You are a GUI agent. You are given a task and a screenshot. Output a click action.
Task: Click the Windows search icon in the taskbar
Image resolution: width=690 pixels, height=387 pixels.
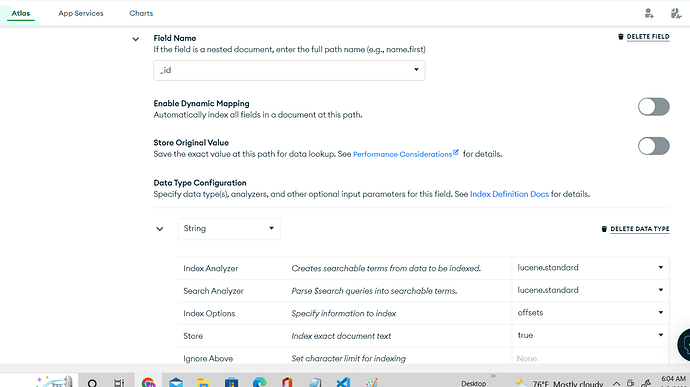click(92, 383)
